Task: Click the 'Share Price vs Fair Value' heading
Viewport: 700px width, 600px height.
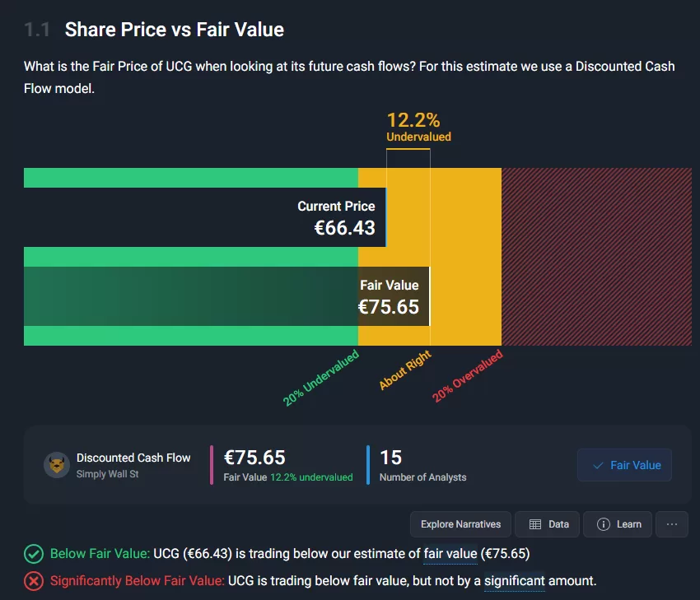Action: (175, 30)
